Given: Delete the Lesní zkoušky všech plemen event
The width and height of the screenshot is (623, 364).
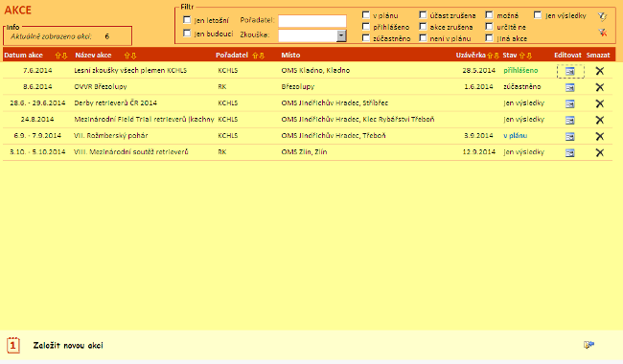Looking at the screenshot, I should tap(600, 71).
